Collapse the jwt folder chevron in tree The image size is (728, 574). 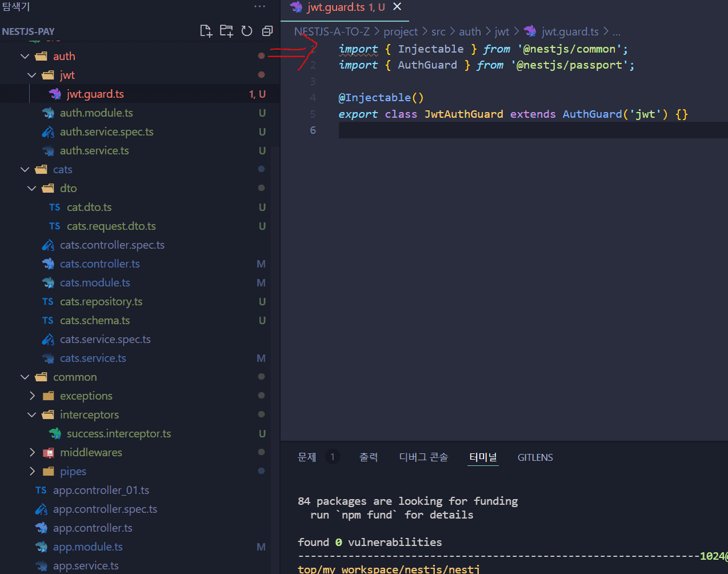(32, 75)
